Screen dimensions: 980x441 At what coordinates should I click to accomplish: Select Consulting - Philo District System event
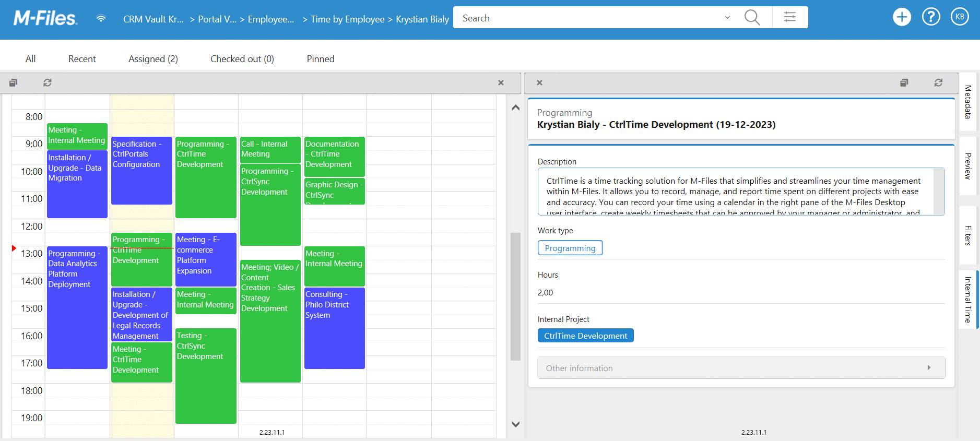tap(335, 328)
